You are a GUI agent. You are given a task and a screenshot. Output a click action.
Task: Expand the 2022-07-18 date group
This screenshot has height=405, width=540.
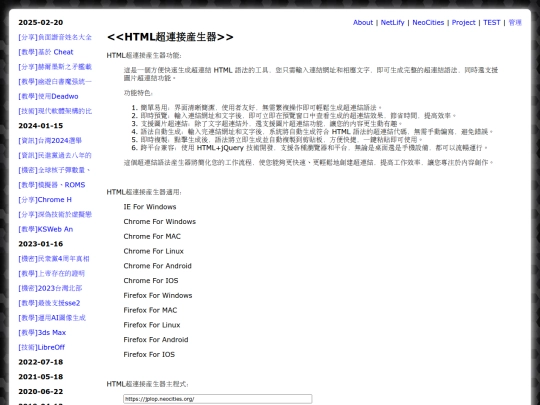tap(41, 362)
